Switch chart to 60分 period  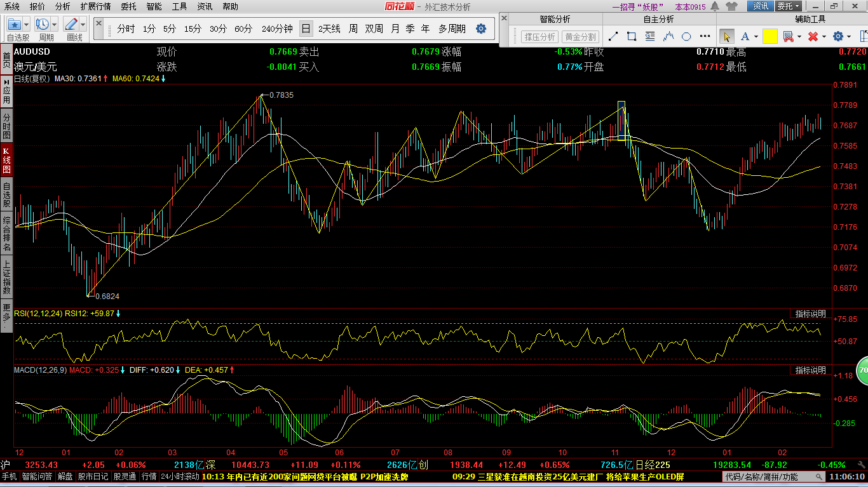point(243,29)
